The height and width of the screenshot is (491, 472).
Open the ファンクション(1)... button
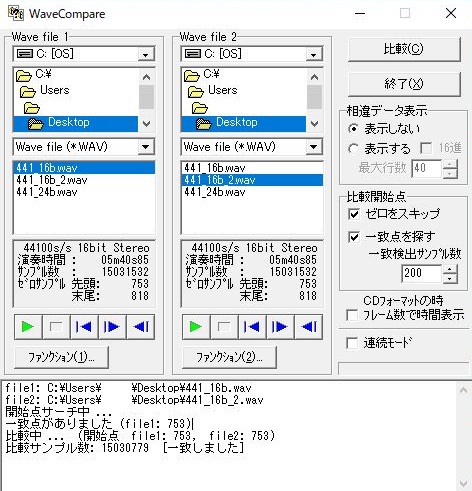click(x=62, y=357)
